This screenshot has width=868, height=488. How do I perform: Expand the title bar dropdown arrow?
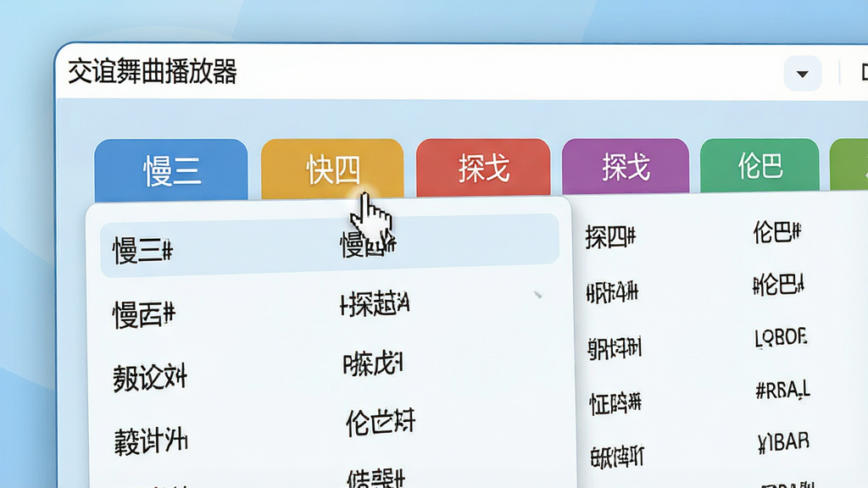[x=802, y=74]
